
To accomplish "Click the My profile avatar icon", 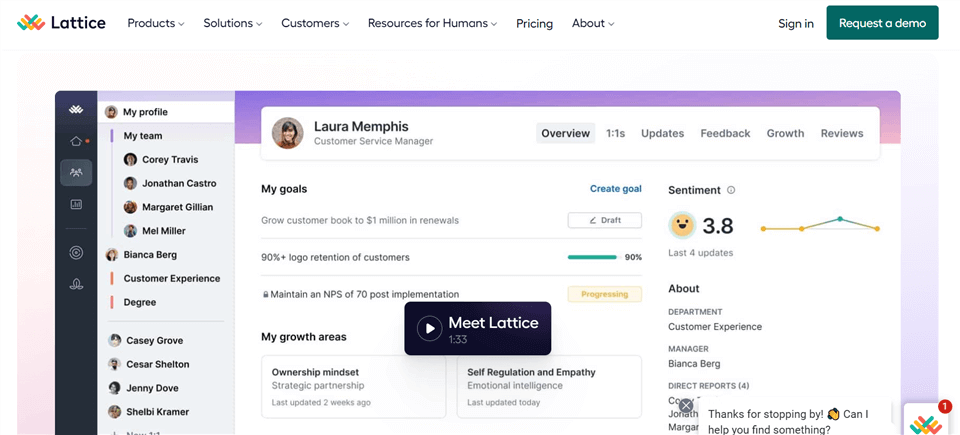I will pos(111,112).
